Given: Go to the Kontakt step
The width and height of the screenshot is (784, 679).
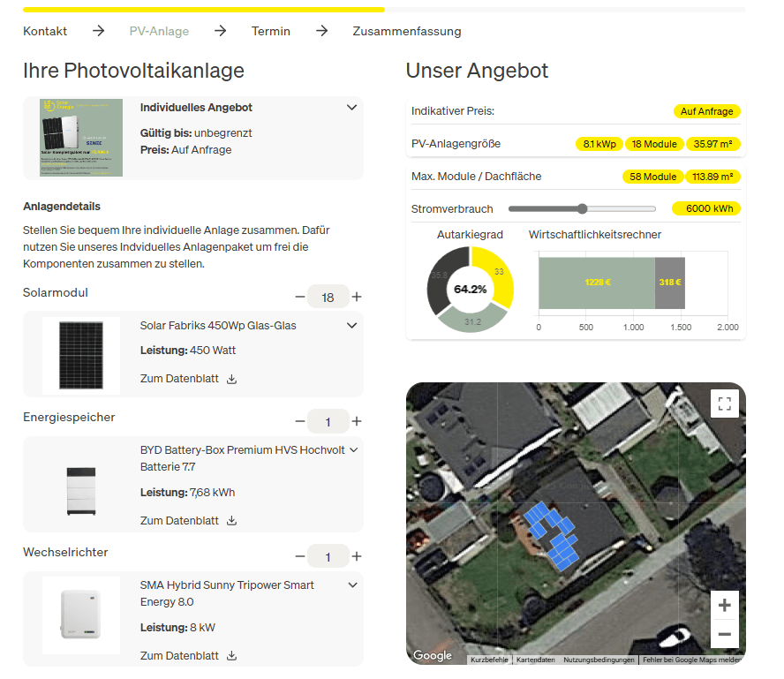Looking at the screenshot, I should pos(45,31).
